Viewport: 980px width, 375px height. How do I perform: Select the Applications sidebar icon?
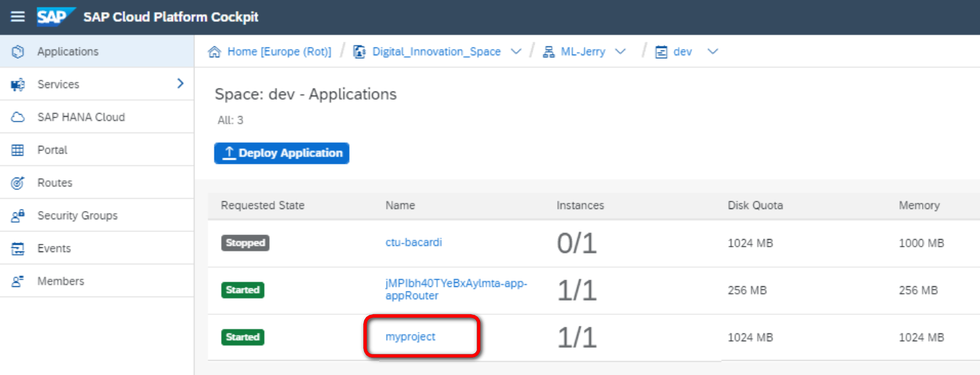(x=18, y=52)
